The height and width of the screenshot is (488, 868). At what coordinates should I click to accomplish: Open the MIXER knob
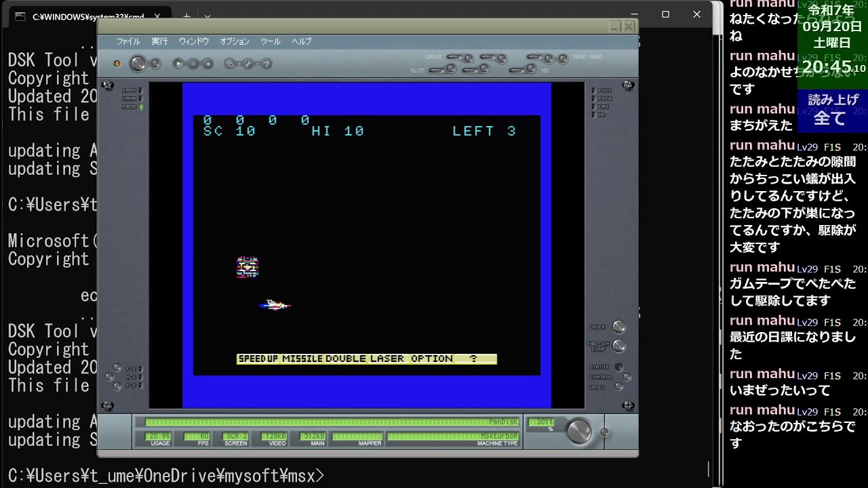pos(619,327)
